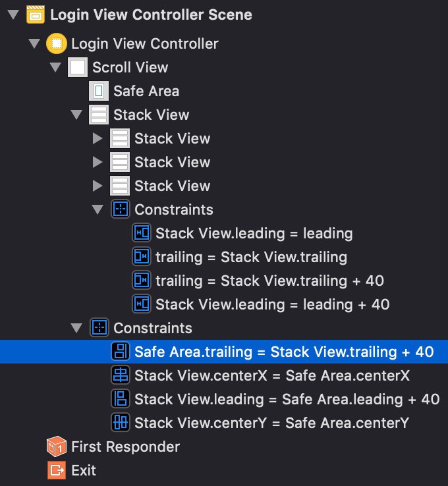Click the centerX constraint icon
Image resolution: width=448 pixels, height=486 pixels.
click(x=120, y=375)
